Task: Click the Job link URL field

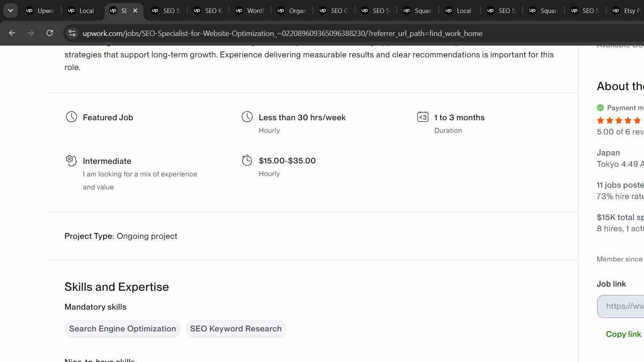Action: (621, 306)
